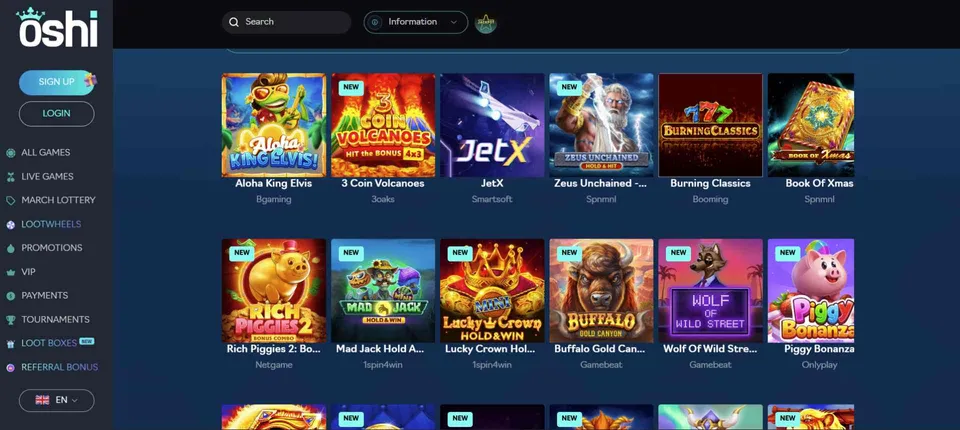Open the jackpot star badge icon
Screen dimensions: 960x430
pos(486,23)
